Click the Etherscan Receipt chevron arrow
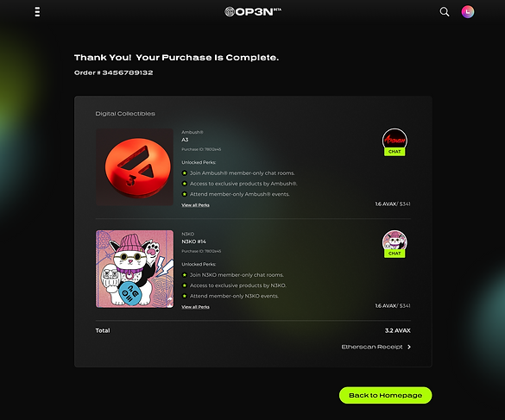505x420 pixels. pos(409,347)
